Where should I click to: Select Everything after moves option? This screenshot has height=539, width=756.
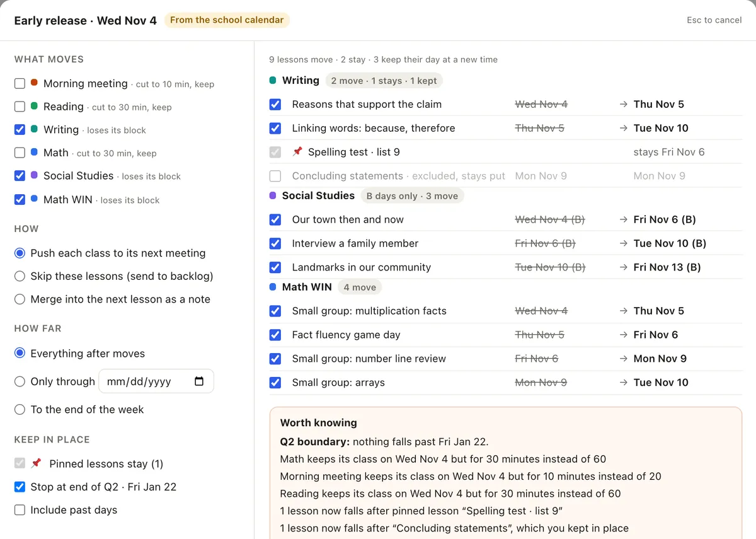point(20,353)
